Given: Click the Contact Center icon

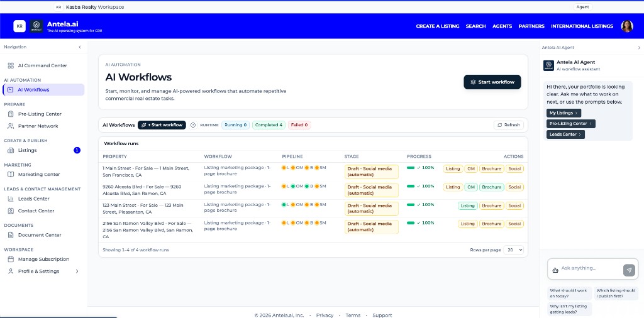Looking at the screenshot, I should [11, 211].
